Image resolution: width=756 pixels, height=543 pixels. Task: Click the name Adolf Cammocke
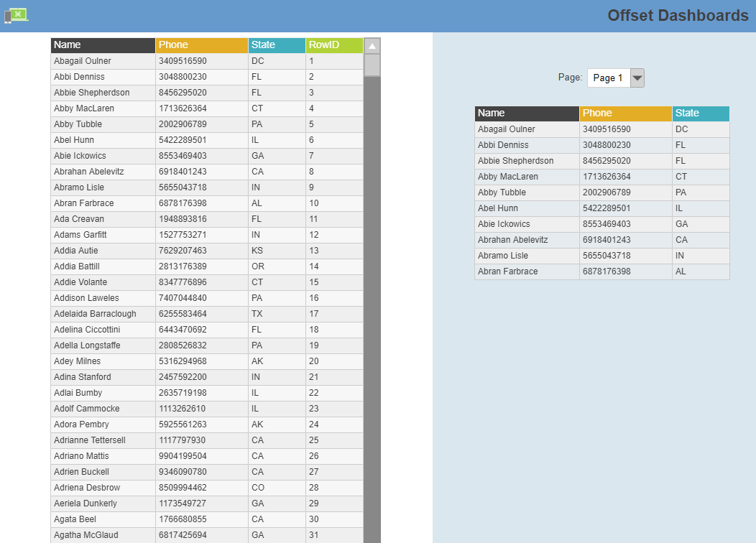click(87, 409)
